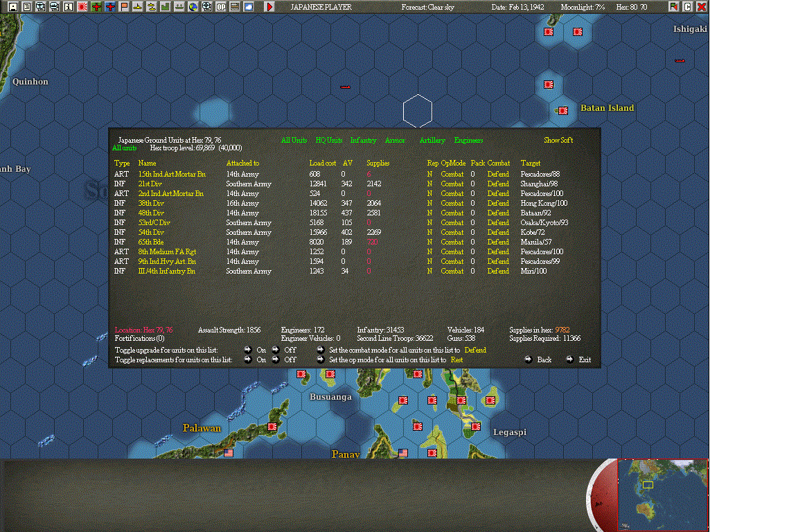Screen dimensions: 798x532
Task: Turn replacements Off for listed units
Action: tap(275, 360)
